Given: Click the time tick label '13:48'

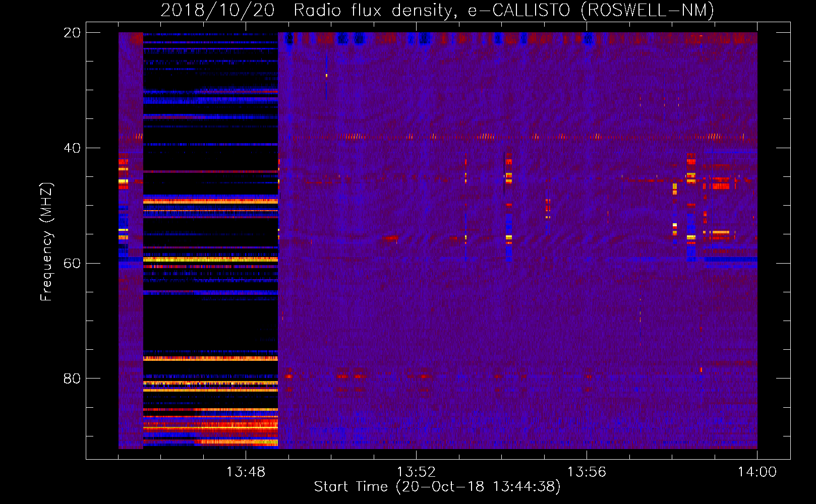Looking at the screenshot, I should click(246, 472).
